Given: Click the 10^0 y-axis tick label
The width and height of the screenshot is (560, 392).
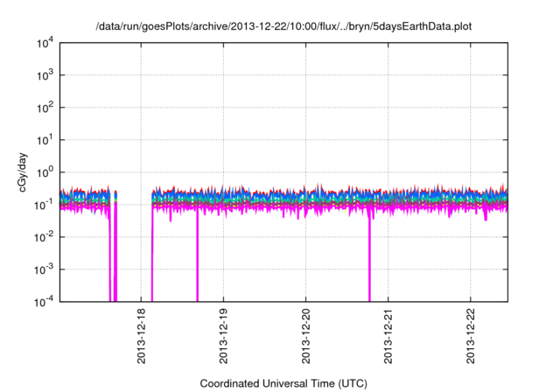Looking at the screenshot, I should [45, 173].
